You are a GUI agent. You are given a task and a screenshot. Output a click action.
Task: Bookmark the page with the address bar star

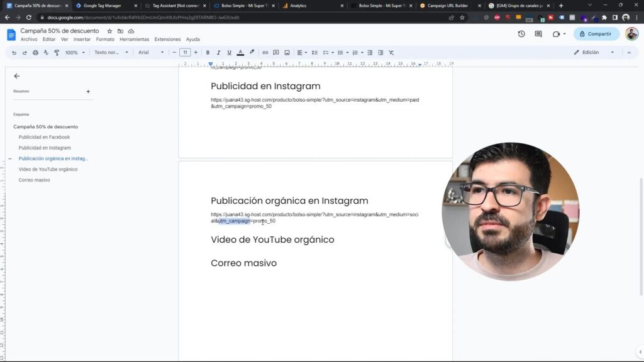pyautogui.click(x=462, y=18)
